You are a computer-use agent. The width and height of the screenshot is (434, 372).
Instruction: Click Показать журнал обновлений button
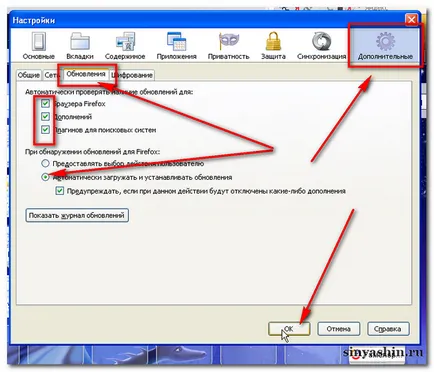[77, 215]
